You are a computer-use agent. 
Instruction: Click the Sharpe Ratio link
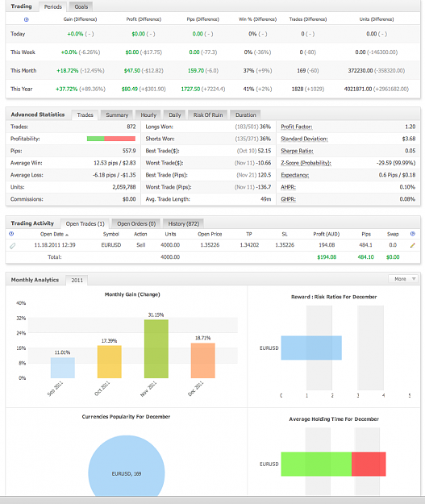pos(297,151)
